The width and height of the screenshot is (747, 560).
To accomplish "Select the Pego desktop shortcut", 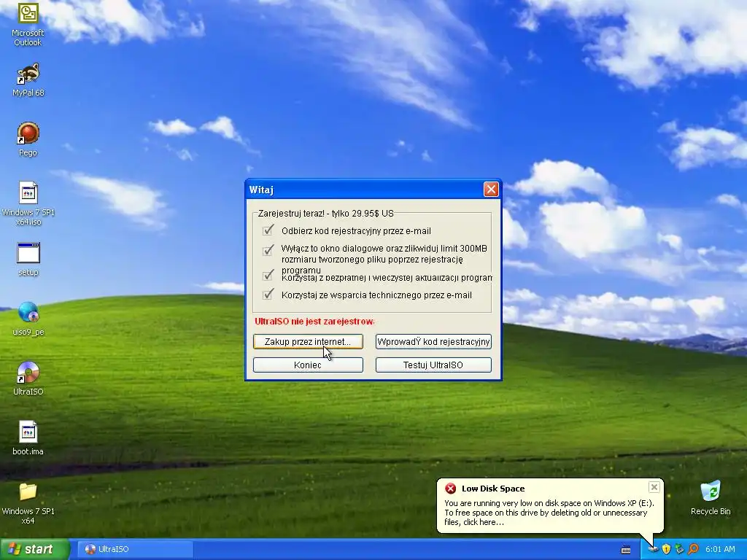I will (28, 139).
